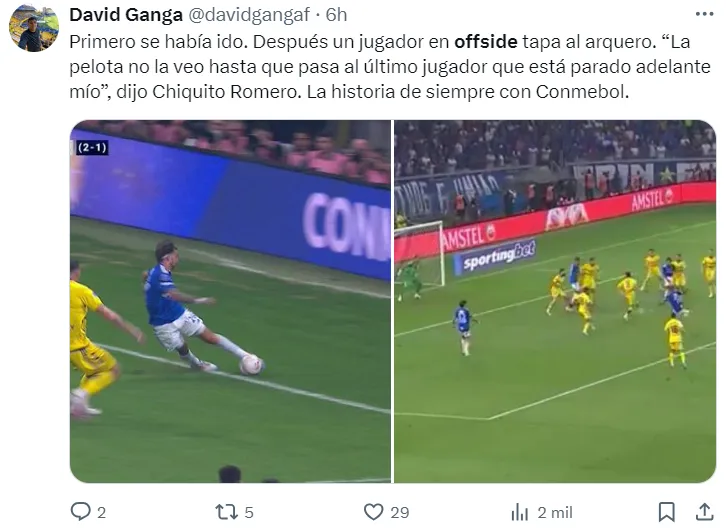Open the David Ganga display name

click(x=126, y=15)
